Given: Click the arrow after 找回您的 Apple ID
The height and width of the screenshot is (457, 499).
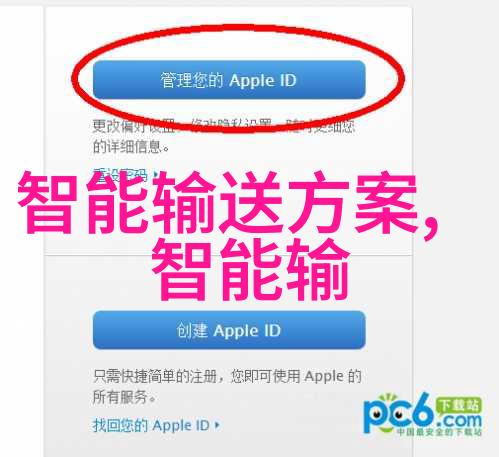Looking at the screenshot, I should pos(217,425).
